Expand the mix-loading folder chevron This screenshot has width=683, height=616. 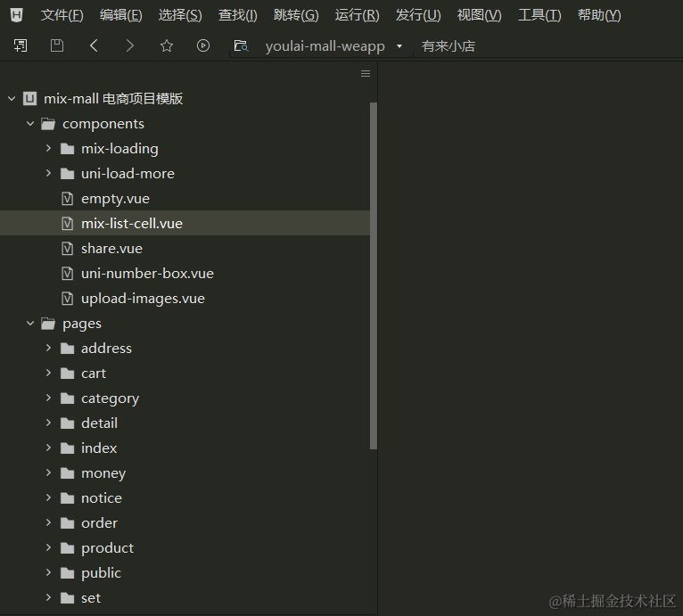click(x=48, y=149)
